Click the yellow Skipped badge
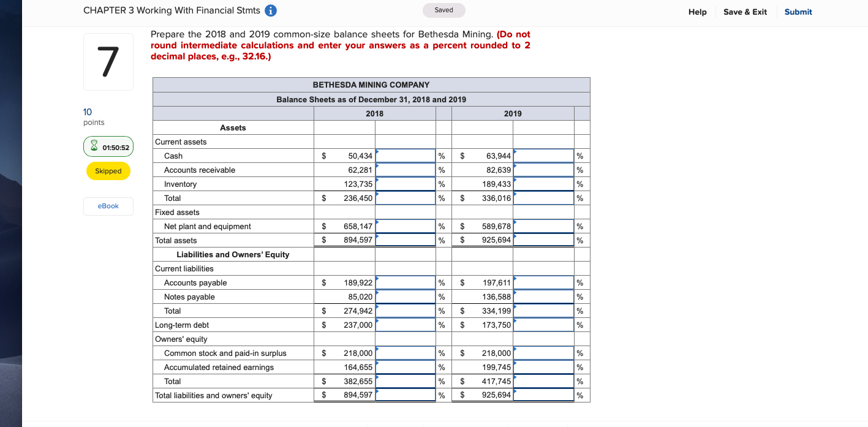 click(x=108, y=172)
